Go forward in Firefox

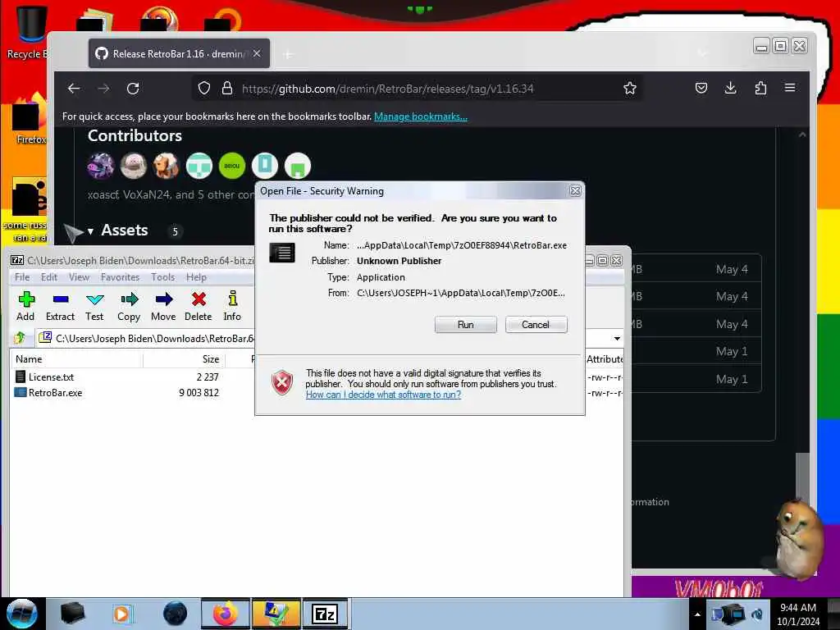pos(103,89)
